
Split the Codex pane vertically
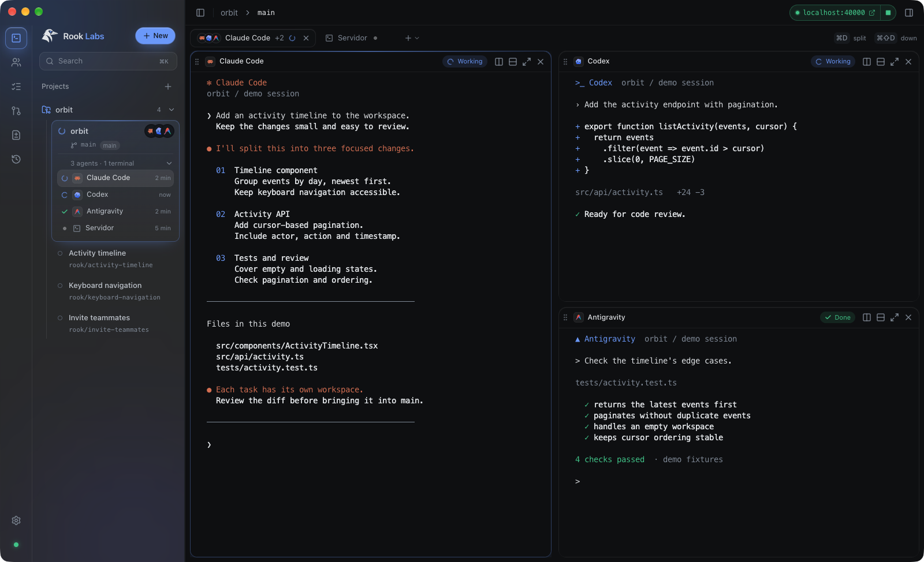[x=867, y=62]
